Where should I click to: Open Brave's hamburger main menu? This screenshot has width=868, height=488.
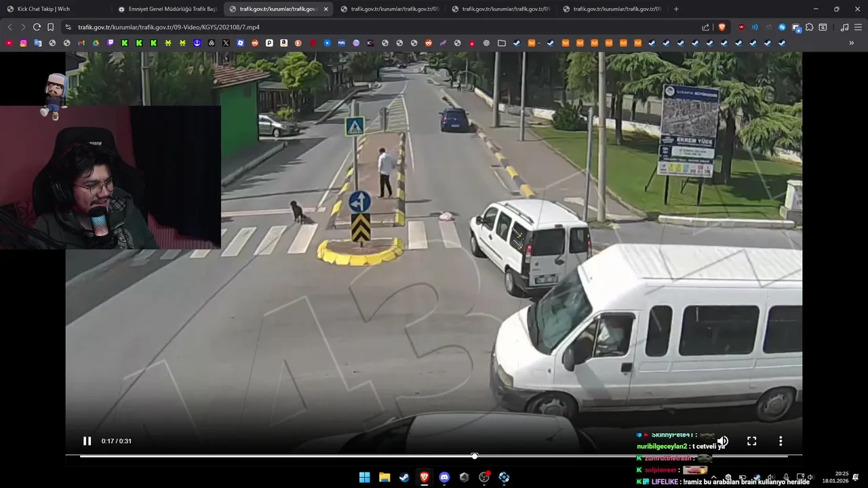[x=858, y=27]
